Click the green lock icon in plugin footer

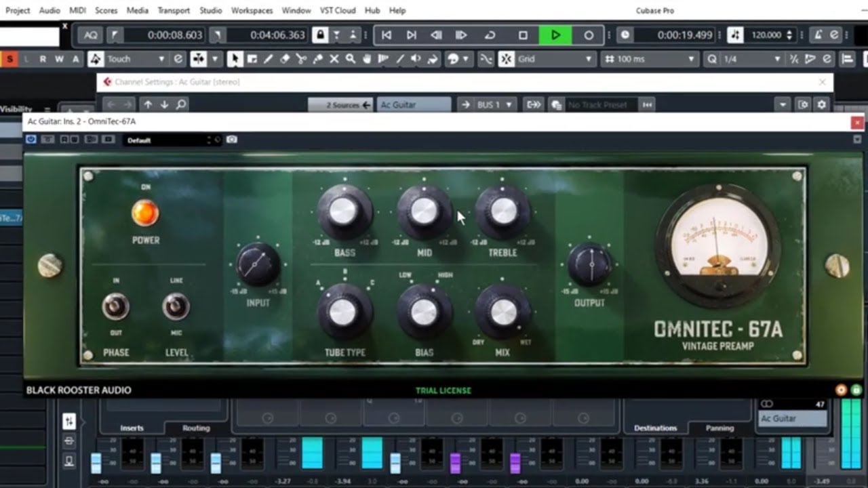856,390
